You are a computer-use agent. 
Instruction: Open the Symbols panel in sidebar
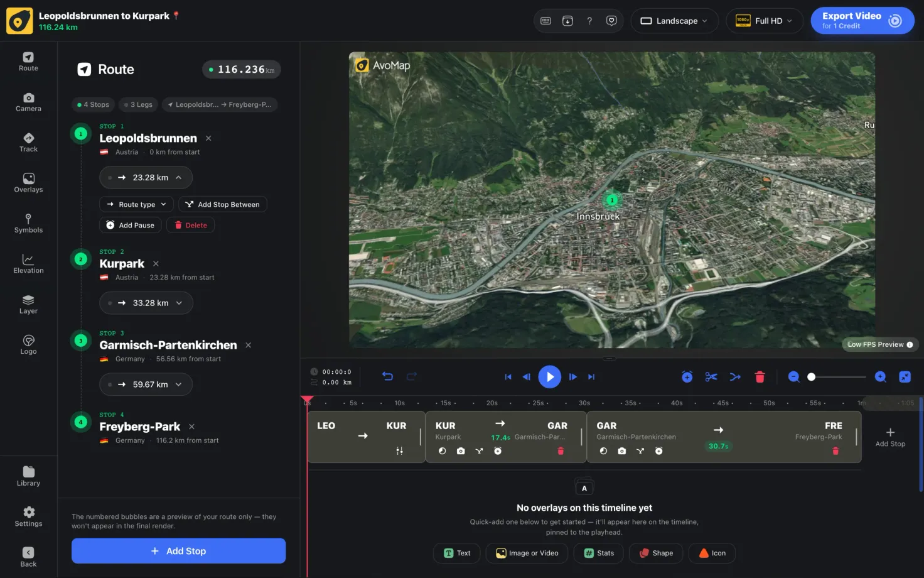pyautogui.click(x=28, y=224)
